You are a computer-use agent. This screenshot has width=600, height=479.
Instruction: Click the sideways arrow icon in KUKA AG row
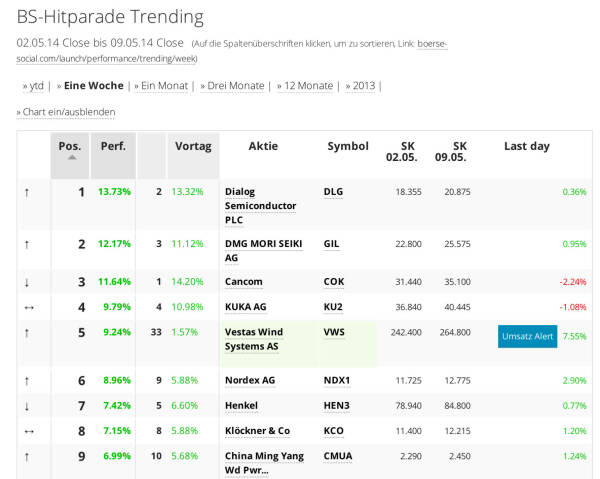pyautogui.click(x=26, y=307)
